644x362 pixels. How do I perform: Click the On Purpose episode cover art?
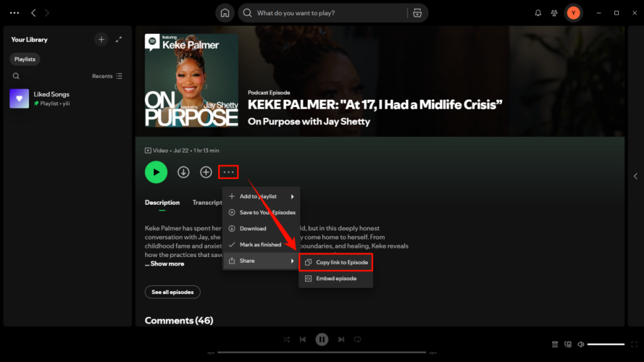[191, 80]
